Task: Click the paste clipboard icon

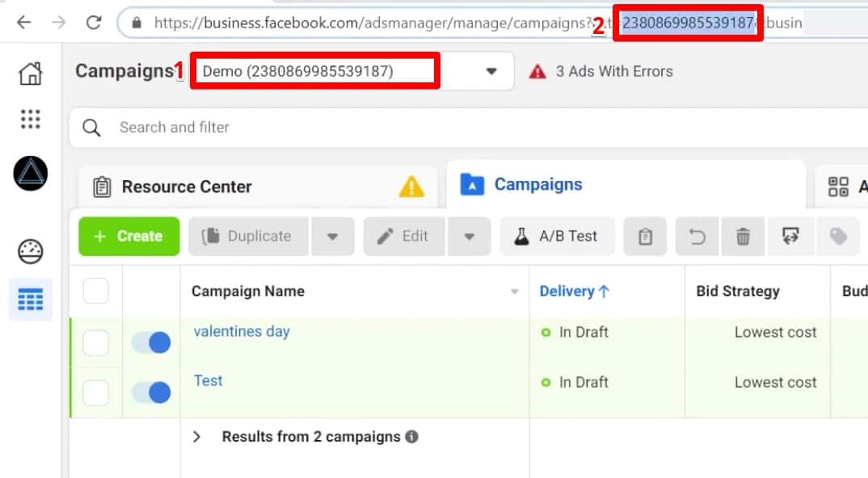Action: (x=646, y=236)
